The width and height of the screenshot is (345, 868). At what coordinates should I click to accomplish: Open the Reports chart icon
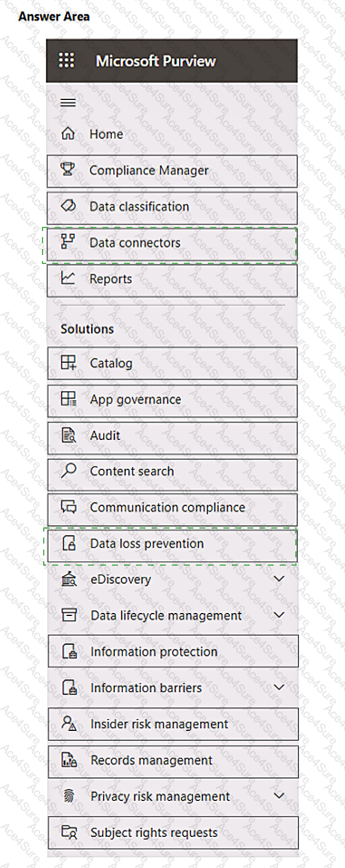pyautogui.click(x=68, y=278)
